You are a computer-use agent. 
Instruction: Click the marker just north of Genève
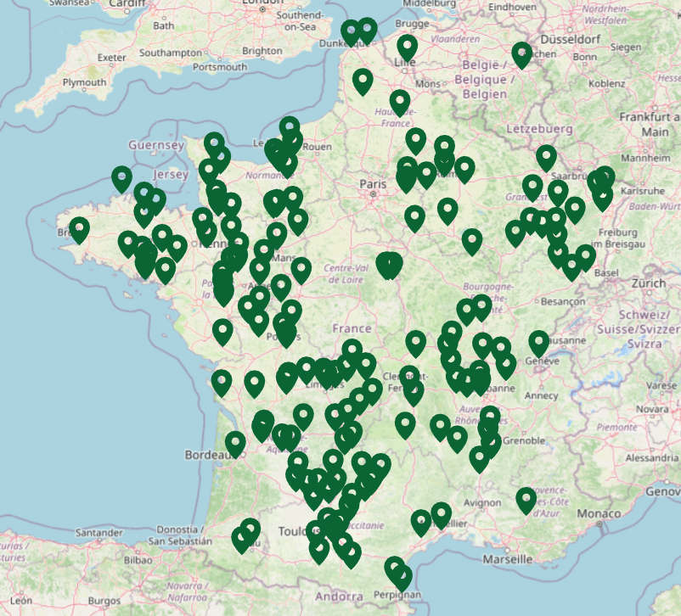pyautogui.click(x=538, y=343)
